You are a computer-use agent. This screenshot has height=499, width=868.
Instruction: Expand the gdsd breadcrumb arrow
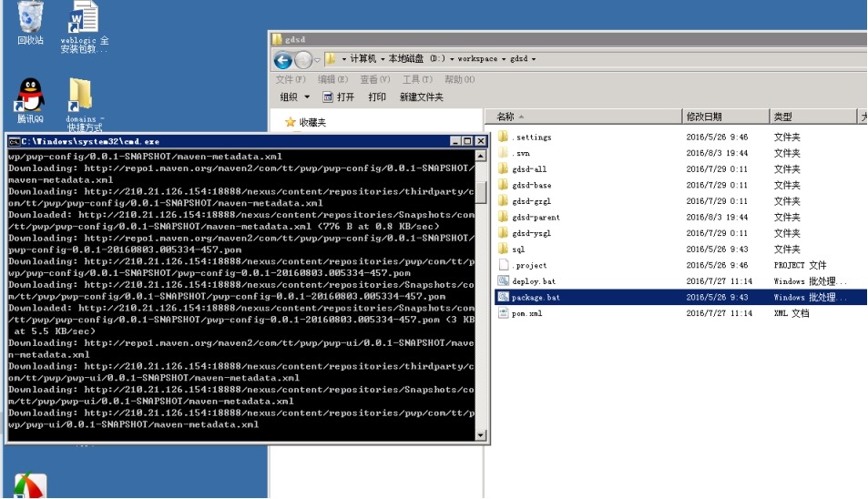(534, 59)
